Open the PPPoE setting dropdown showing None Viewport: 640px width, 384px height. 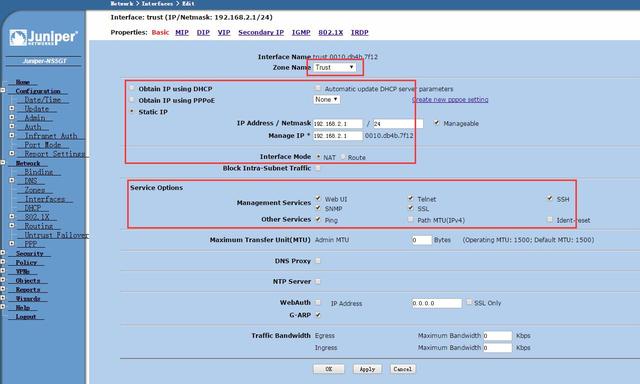327,100
